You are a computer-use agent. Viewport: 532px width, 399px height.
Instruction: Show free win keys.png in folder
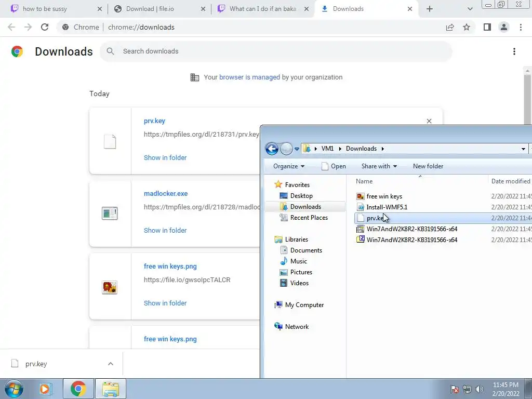pos(165,303)
